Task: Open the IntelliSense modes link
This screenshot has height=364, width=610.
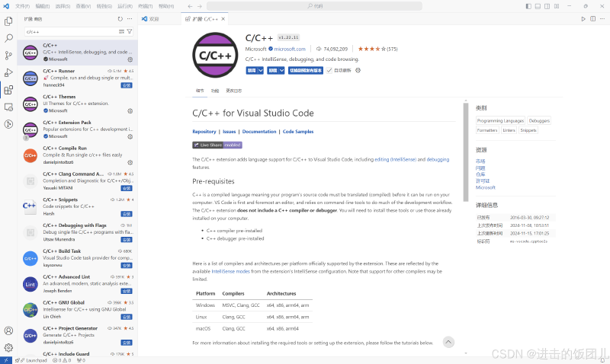Action: tap(231, 272)
